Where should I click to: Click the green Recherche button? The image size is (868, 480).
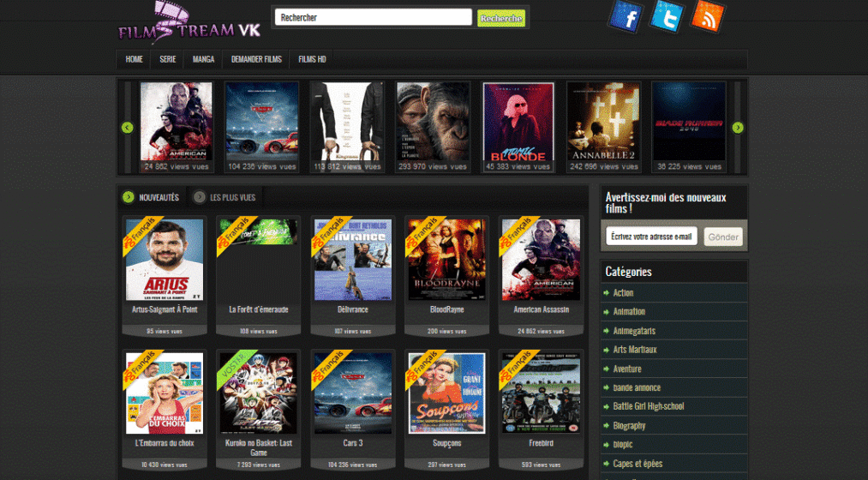501,18
